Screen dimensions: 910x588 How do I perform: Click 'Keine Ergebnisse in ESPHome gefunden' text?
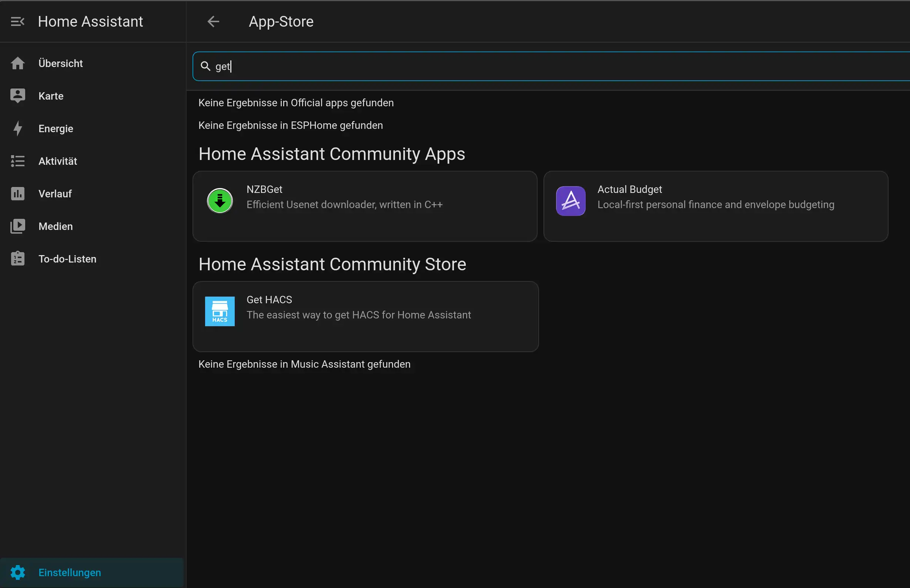coord(291,126)
